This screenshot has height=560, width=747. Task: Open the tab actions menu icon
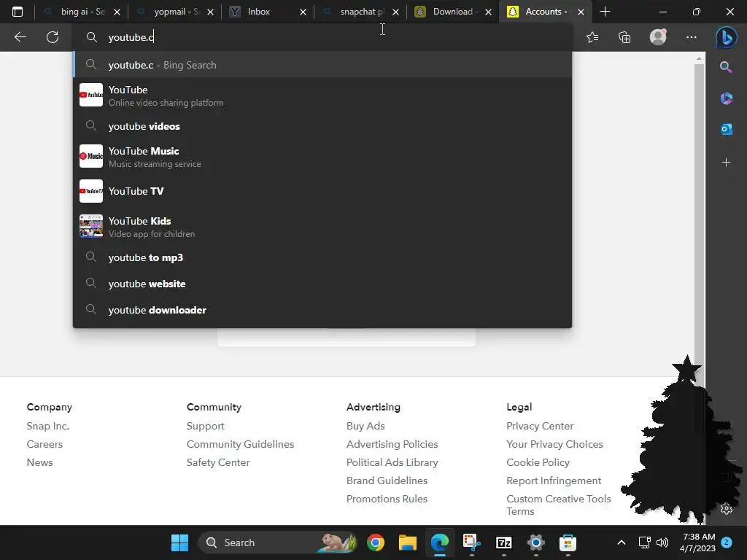pyautogui.click(x=18, y=12)
